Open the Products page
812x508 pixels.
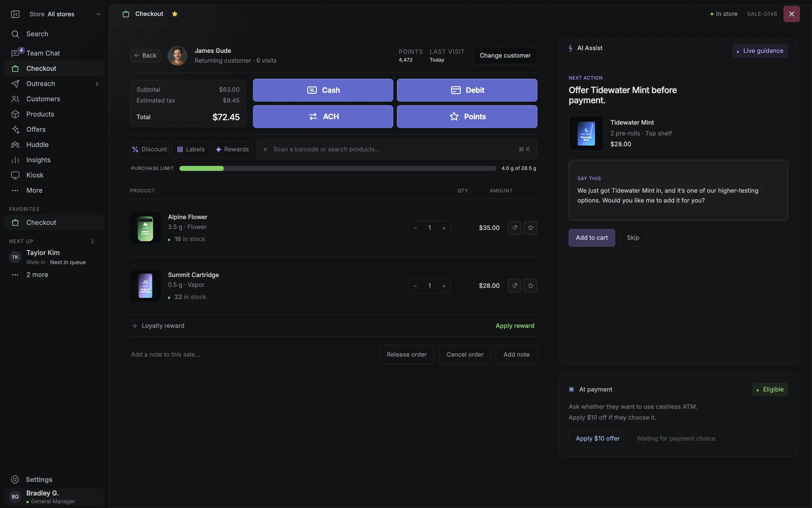tap(54, 114)
